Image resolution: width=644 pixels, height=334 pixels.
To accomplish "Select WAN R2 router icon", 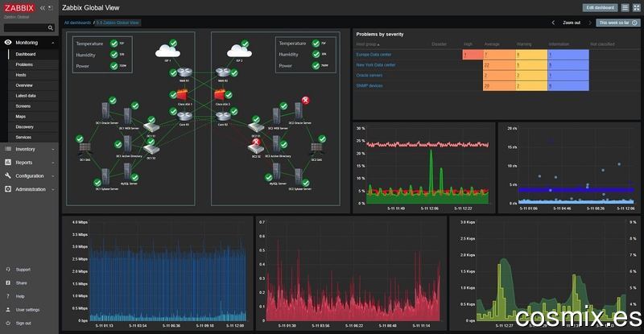I will pos(223,72).
